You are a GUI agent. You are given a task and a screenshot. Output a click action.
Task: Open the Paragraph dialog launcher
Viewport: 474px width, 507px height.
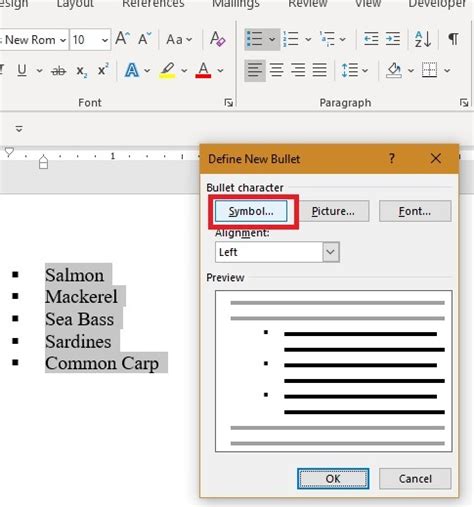point(464,102)
